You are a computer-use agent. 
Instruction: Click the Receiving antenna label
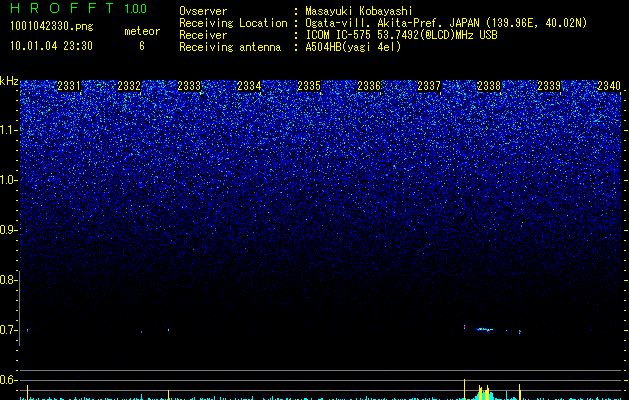[230, 47]
